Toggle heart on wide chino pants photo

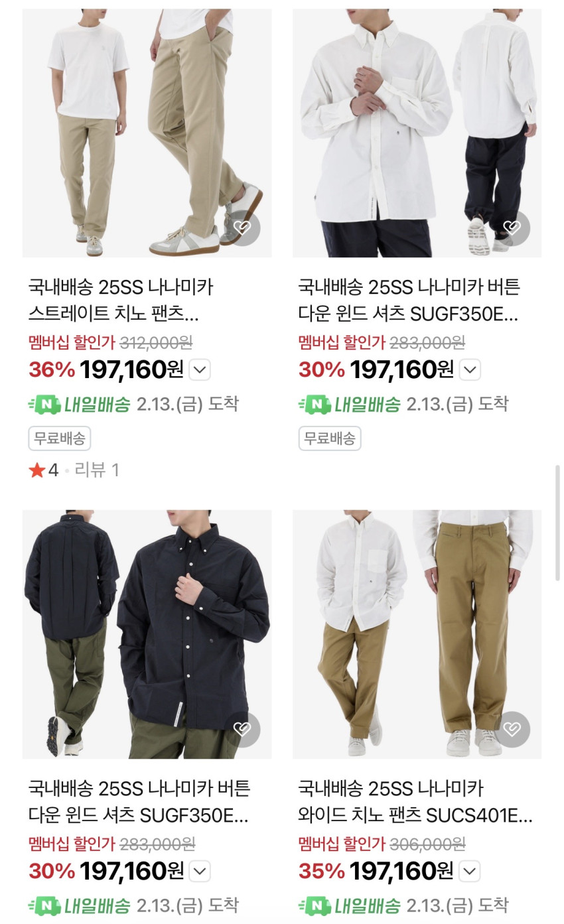coord(512,729)
